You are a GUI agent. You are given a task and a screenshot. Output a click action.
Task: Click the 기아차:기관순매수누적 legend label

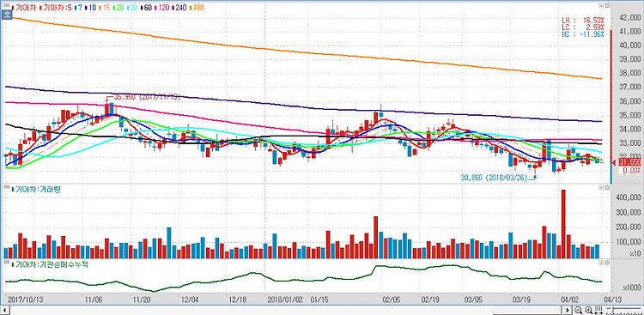49,264
